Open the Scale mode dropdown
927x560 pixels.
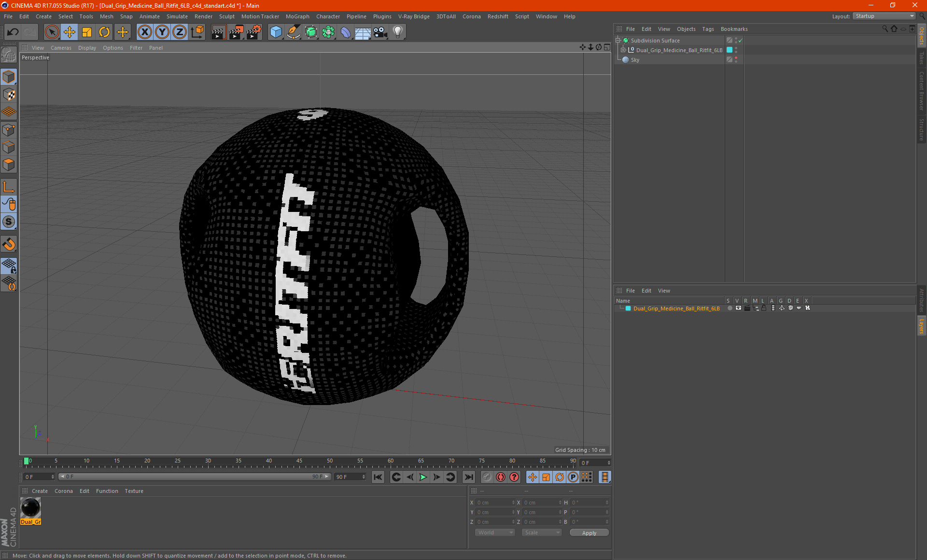pyautogui.click(x=542, y=532)
